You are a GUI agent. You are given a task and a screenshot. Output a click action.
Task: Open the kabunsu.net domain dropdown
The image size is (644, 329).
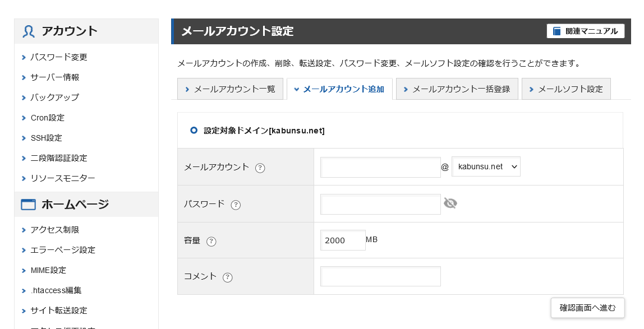pyautogui.click(x=486, y=166)
